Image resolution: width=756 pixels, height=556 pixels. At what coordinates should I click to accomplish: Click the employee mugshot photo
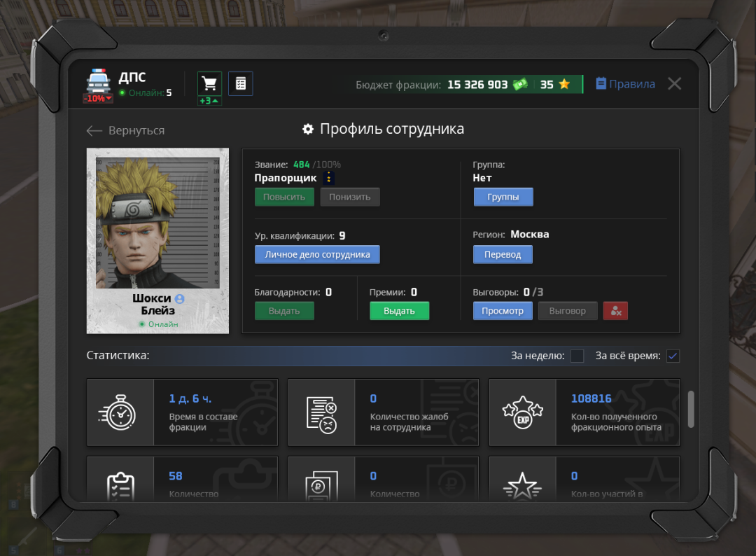(x=157, y=223)
